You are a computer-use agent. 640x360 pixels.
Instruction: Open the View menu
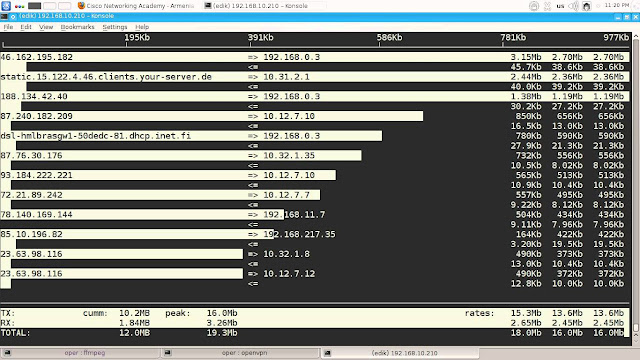coord(46,27)
